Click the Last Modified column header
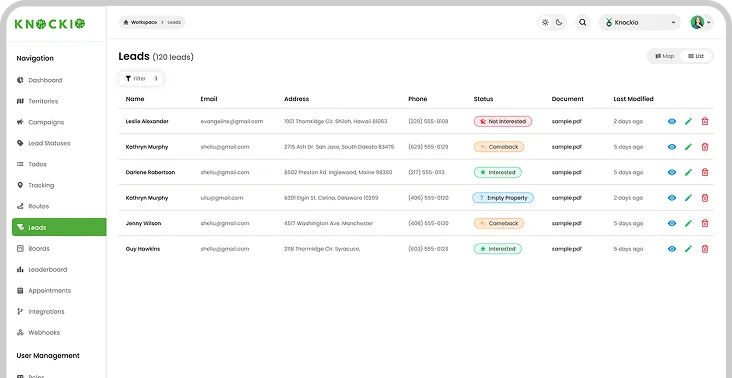Screen dimensions: 732x378 633,99
